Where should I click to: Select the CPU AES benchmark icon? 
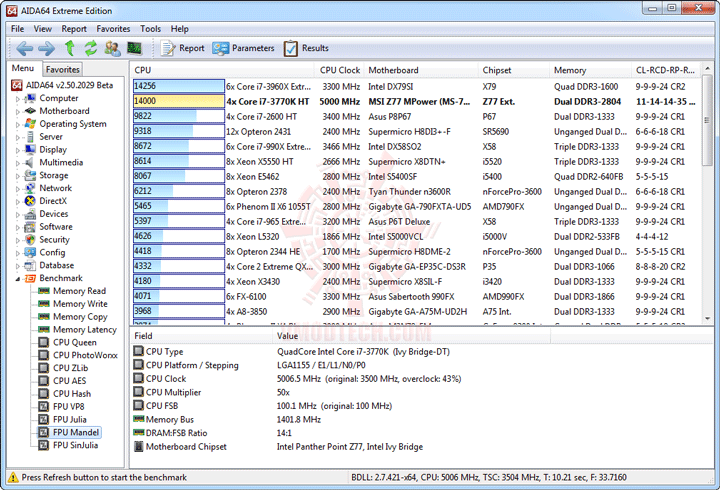[44, 381]
